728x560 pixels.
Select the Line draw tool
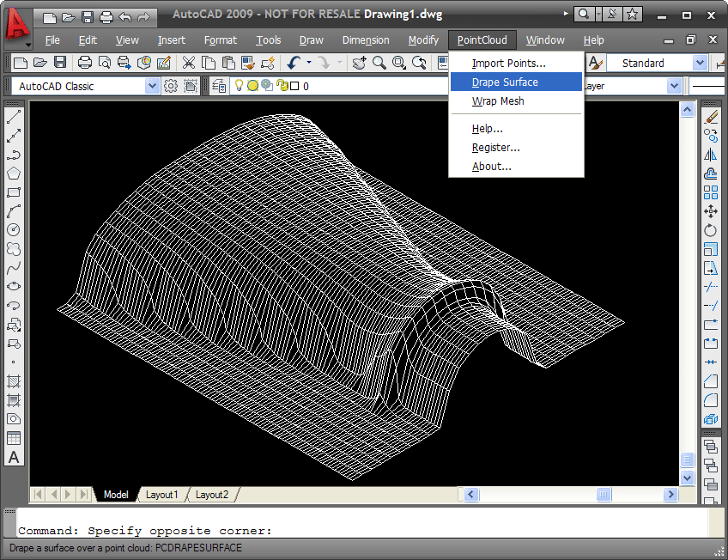pos(14,117)
